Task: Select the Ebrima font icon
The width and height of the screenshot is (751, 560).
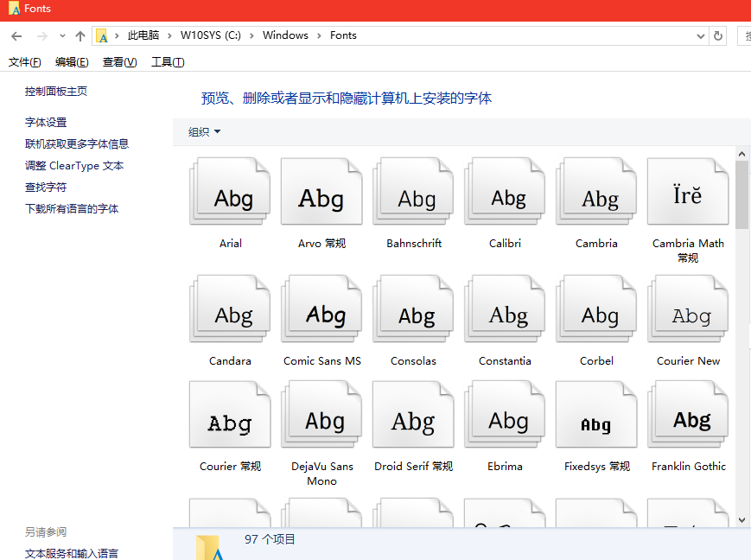Action: 505,414
